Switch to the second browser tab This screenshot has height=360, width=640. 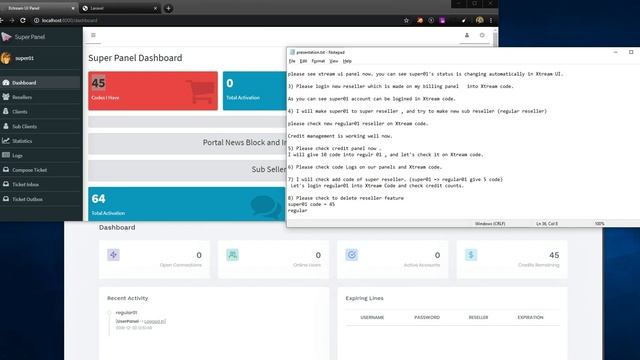[x=119, y=8]
